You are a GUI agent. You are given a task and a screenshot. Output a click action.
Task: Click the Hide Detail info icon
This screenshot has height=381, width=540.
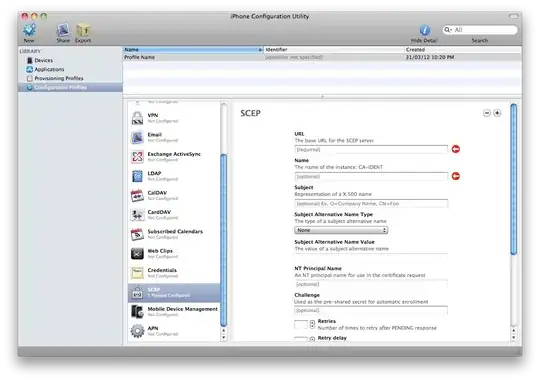tap(424, 30)
